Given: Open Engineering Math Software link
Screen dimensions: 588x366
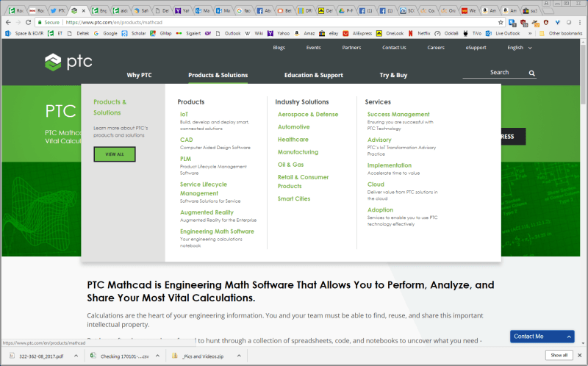Looking at the screenshot, I should pos(217,232).
